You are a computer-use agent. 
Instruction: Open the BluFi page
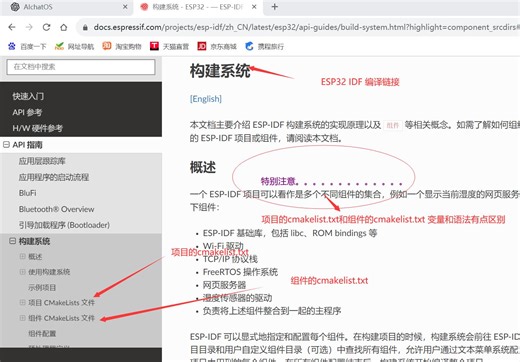[27, 193]
